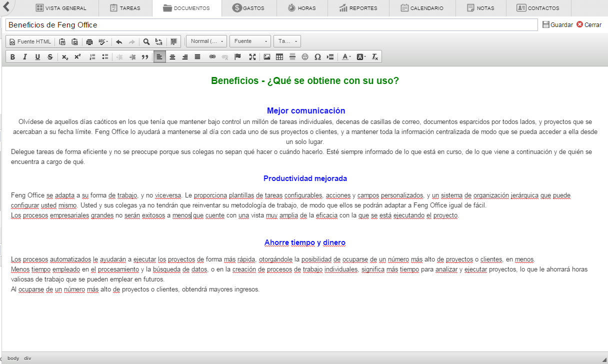Toggle bold formatting in the editor

(13, 57)
